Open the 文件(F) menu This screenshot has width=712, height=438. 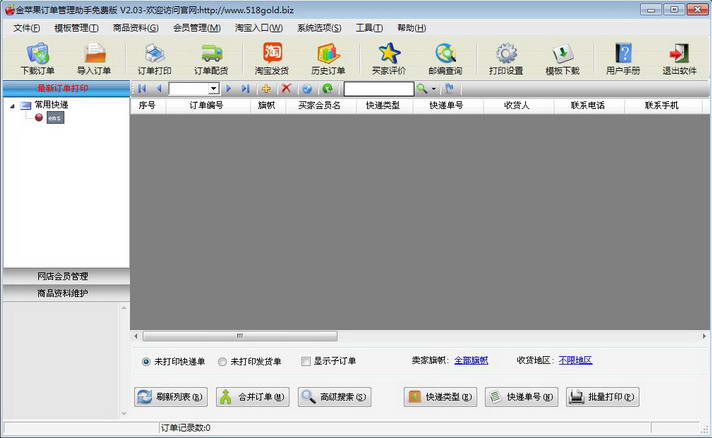tap(26, 28)
